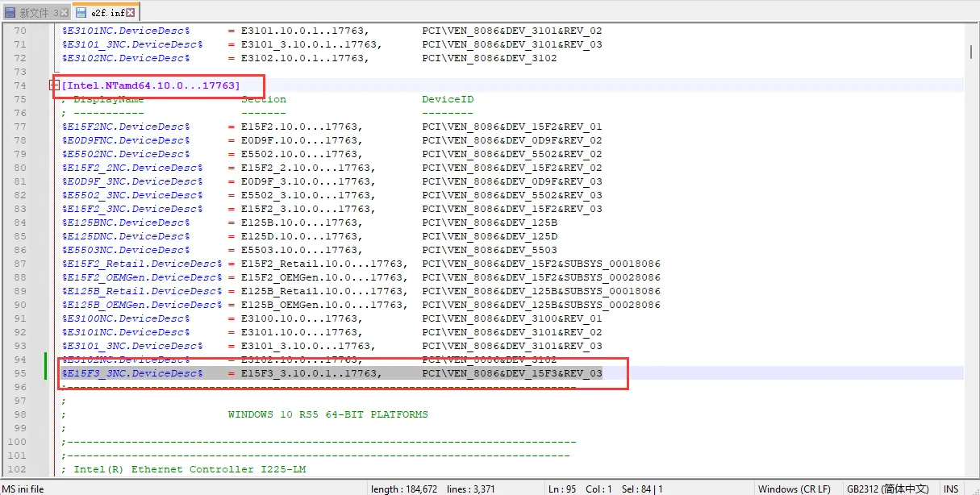Toggle INS insert mode in status bar
980x495 pixels.
tap(951, 489)
